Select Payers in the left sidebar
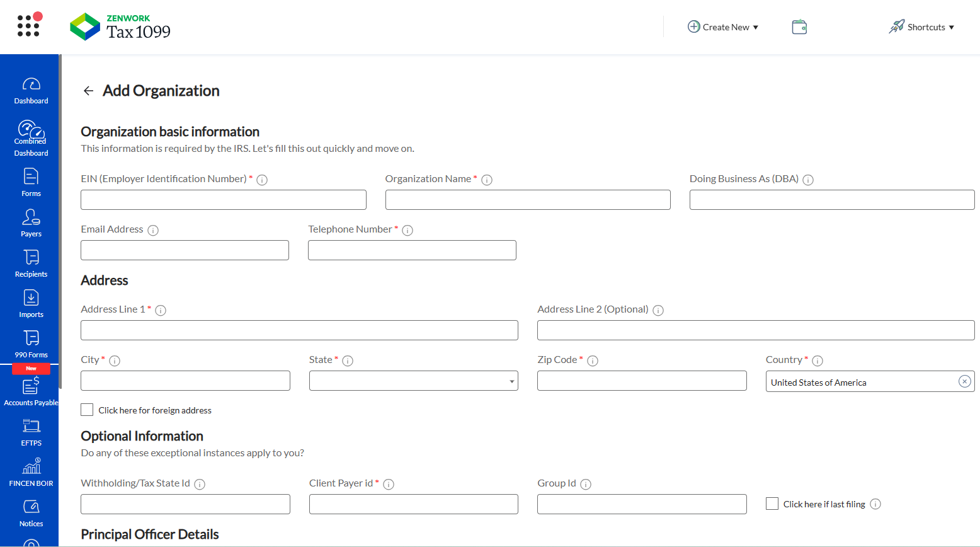 coord(30,222)
